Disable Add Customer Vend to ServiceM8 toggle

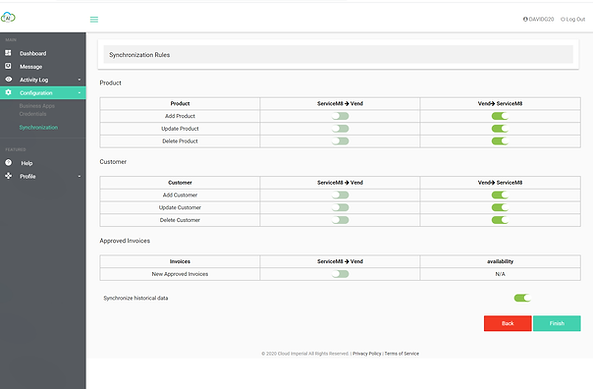pos(500,195)
